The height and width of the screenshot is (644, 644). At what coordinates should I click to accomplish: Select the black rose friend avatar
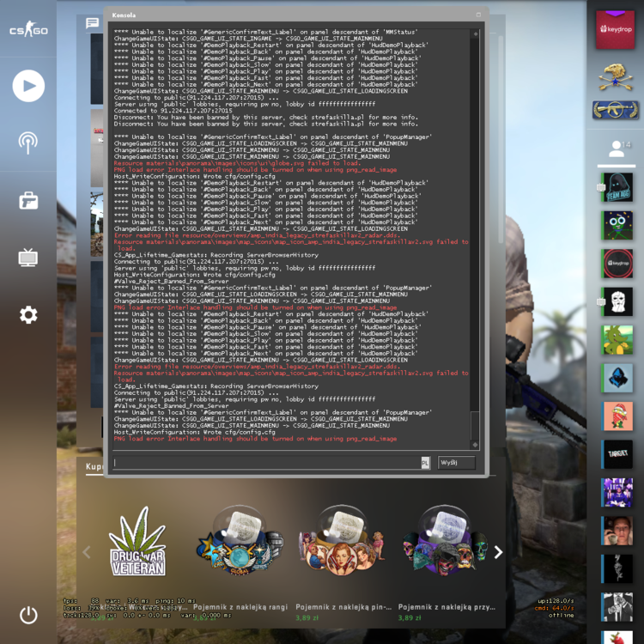pyautogui.click(x=617, y=568)
